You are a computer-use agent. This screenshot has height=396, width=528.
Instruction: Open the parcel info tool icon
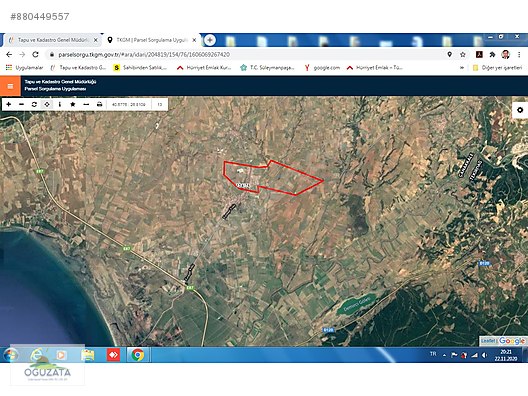(x=60, y=104)
